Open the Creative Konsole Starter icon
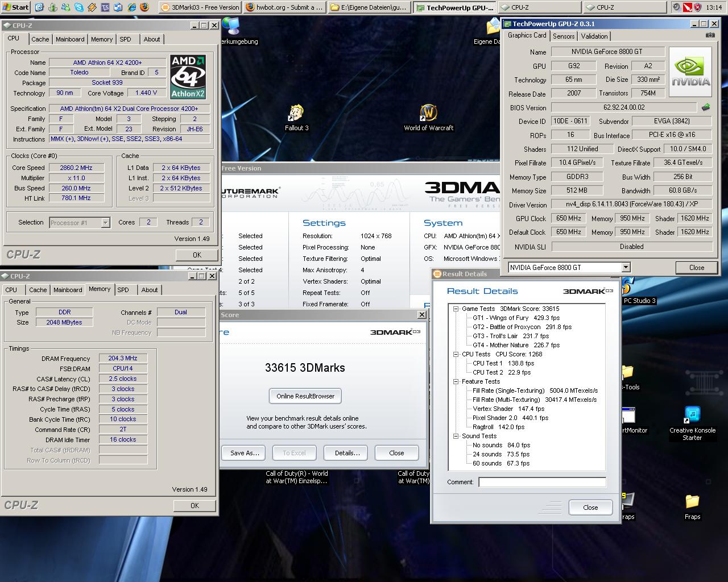 [x=692, y=423]
